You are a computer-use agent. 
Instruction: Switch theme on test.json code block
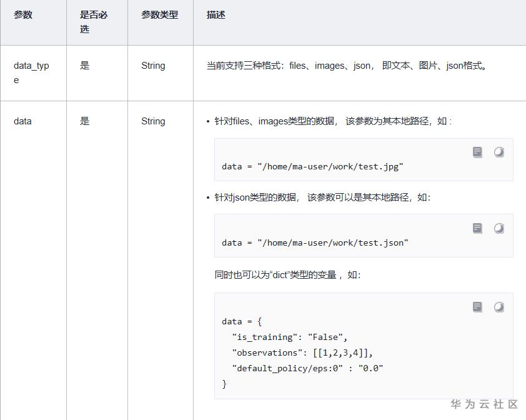point(499,229)
